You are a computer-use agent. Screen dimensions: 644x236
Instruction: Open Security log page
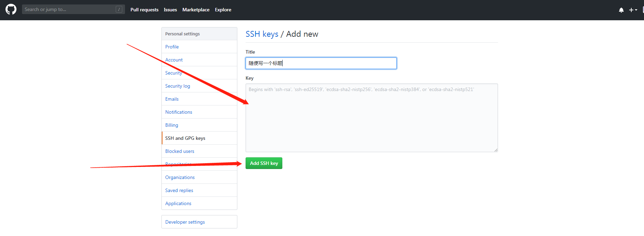[x=199, y=86]
